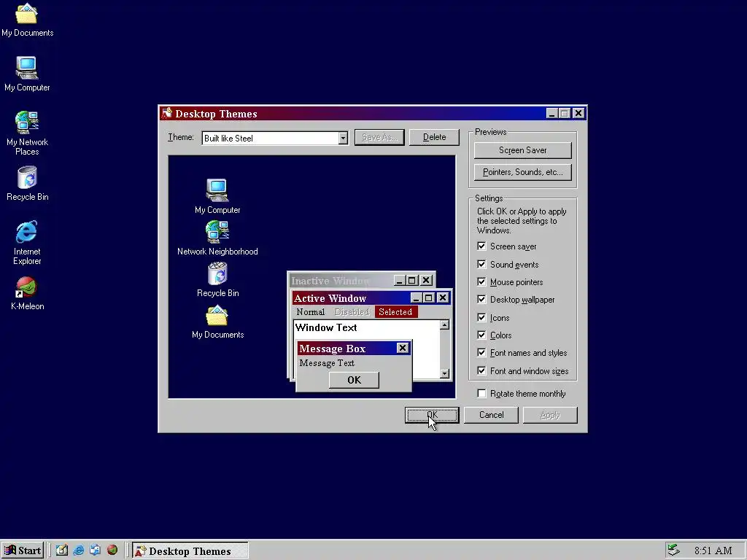The image size is (747, 560).
Task: Close the Desktop Themes dialog
Action: [578, 113]
